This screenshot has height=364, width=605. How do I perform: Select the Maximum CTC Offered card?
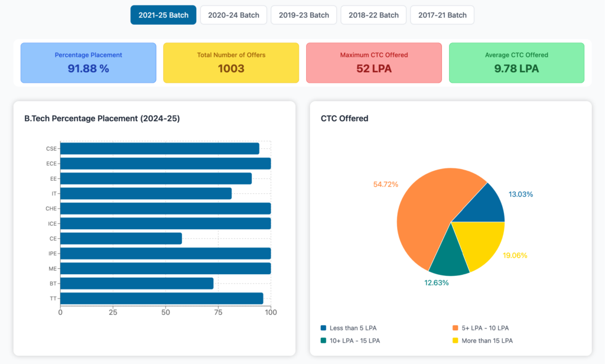(x=374, y=63)
